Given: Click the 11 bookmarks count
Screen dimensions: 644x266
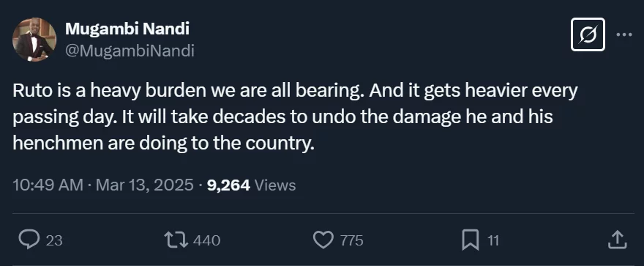Looking at the screenshot, I should coord(493,240).
